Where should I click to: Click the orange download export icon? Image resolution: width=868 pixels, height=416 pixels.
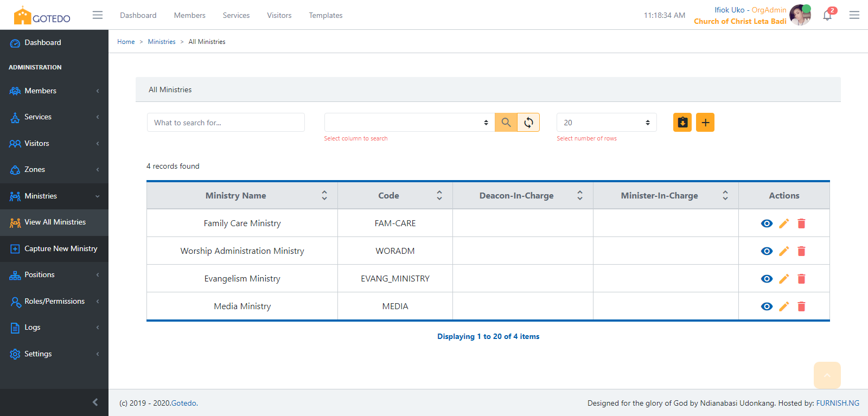(x=682, y=123)
